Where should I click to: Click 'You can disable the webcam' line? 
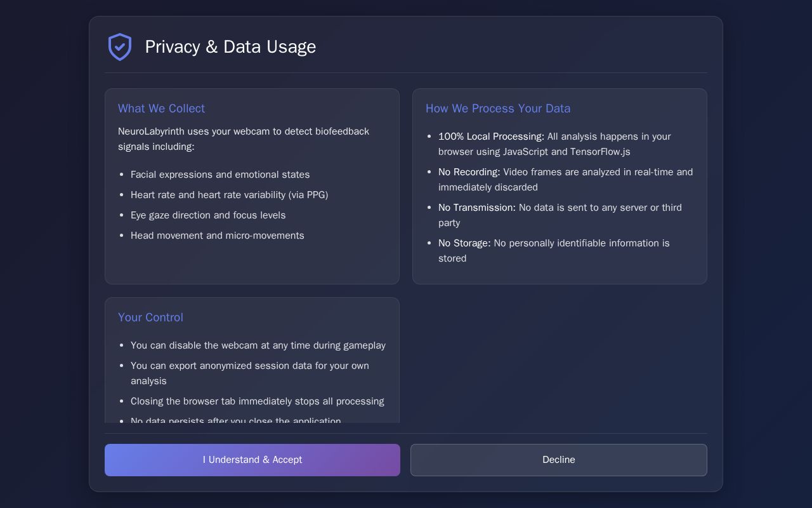(258, 345)
